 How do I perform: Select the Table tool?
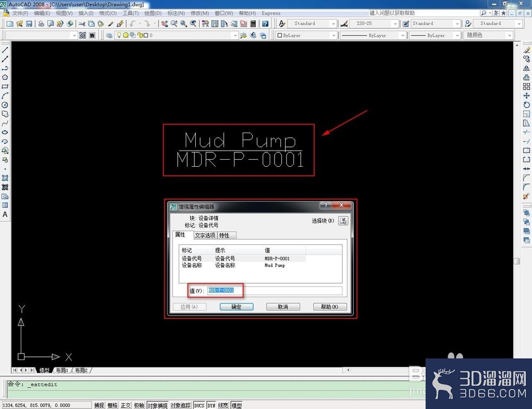click(x=5, y=205)
